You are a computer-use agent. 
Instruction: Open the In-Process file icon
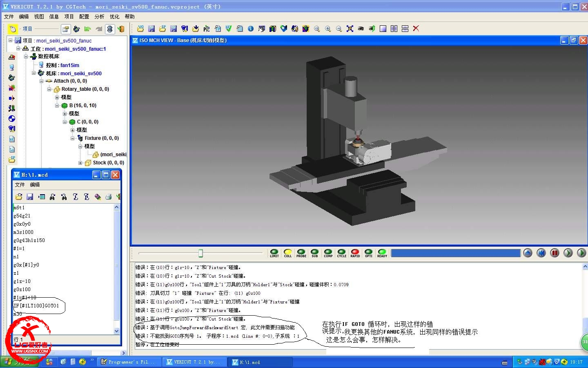(x=163, y=29)
